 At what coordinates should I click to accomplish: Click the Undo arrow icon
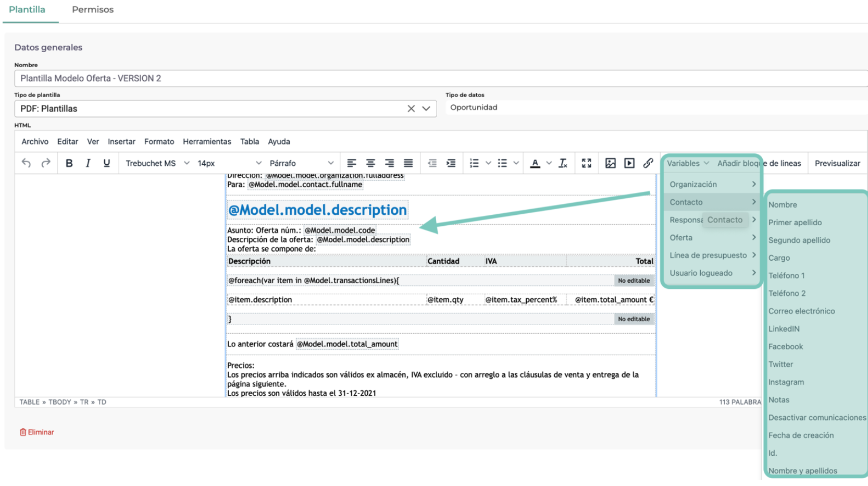click(x=26, y=163)
